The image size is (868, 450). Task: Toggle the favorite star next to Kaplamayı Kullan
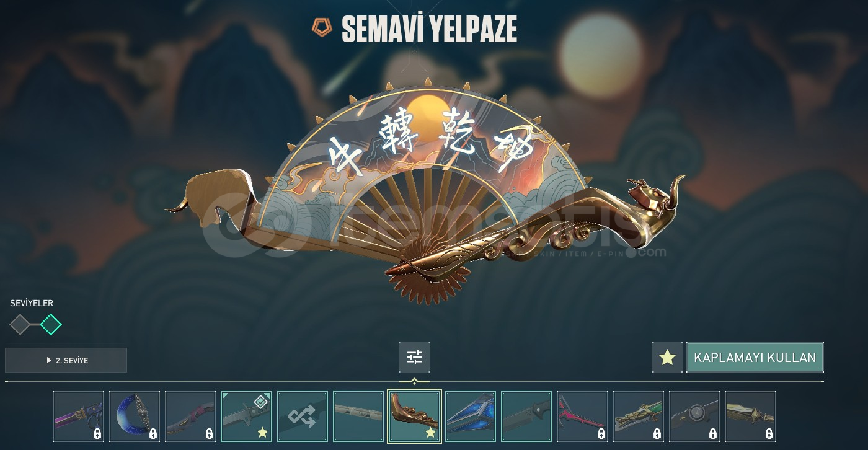click(x=667, y=358)
